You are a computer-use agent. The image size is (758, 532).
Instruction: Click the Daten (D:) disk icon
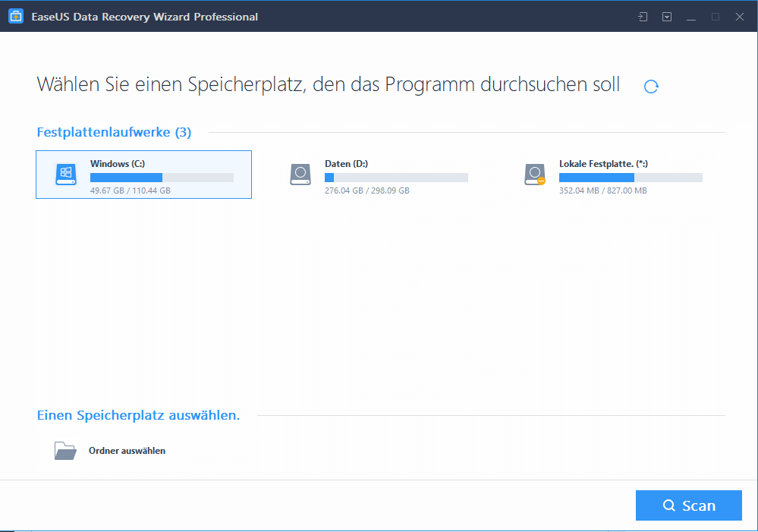coord(300,175)
